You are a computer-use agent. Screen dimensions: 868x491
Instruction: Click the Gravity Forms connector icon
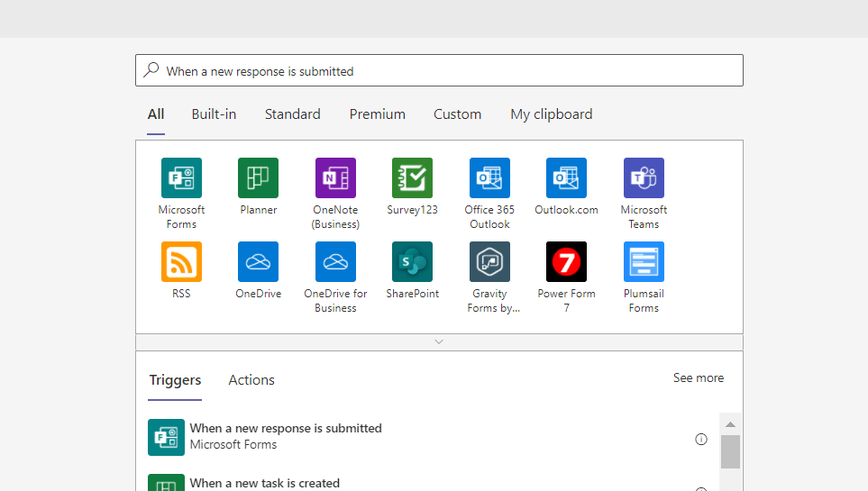[x=489, y=261]
